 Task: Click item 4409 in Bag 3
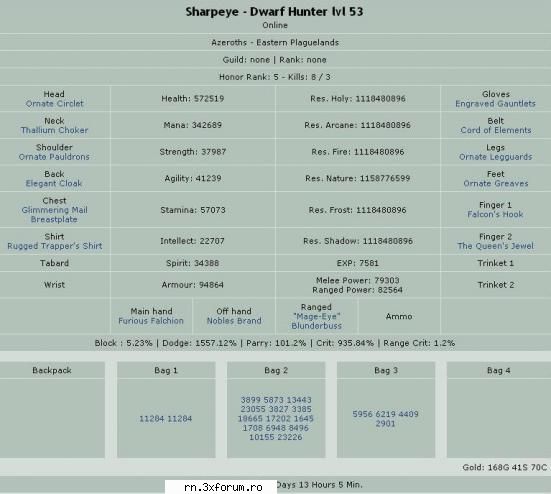[x=409, y=414]
